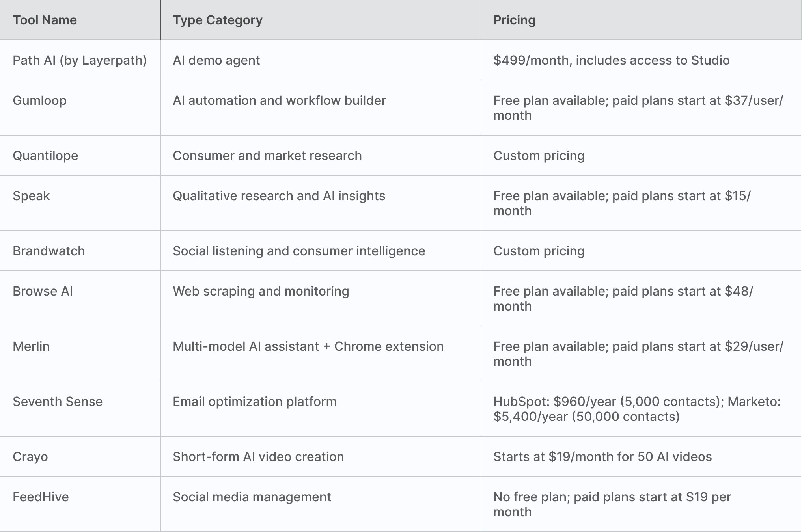Click the Seventh Sense tool name

pos(58,402)
